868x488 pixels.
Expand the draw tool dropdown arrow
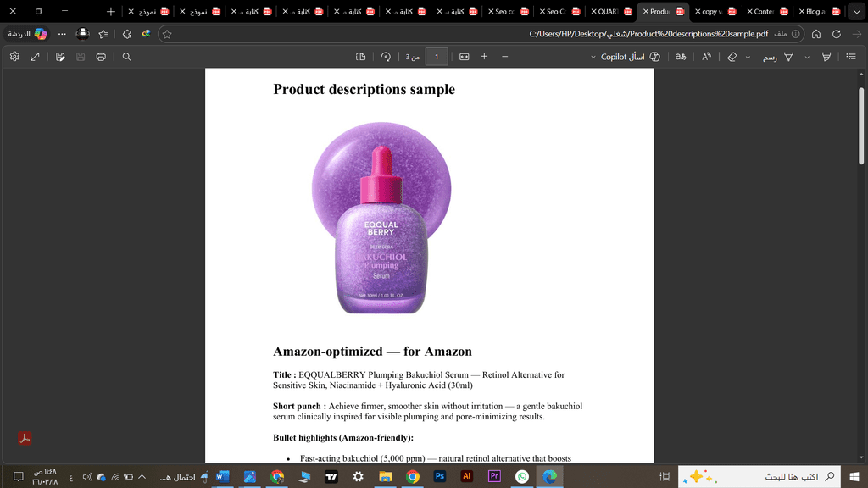tap(748, 57)
